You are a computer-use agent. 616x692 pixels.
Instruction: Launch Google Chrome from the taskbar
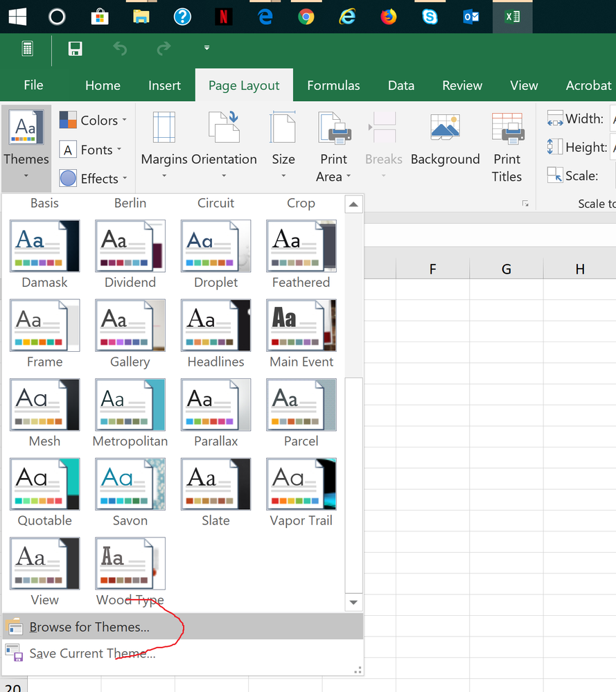click(306, 15)
